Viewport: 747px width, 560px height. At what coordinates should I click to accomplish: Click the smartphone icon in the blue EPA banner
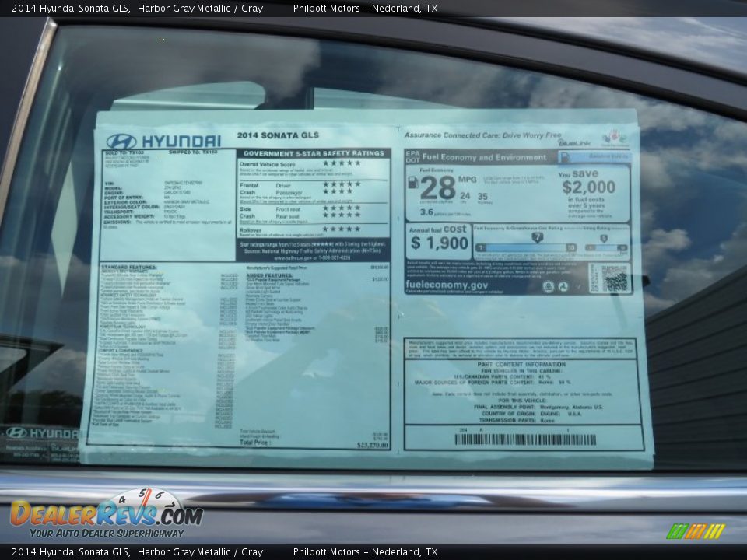(565, 156)
